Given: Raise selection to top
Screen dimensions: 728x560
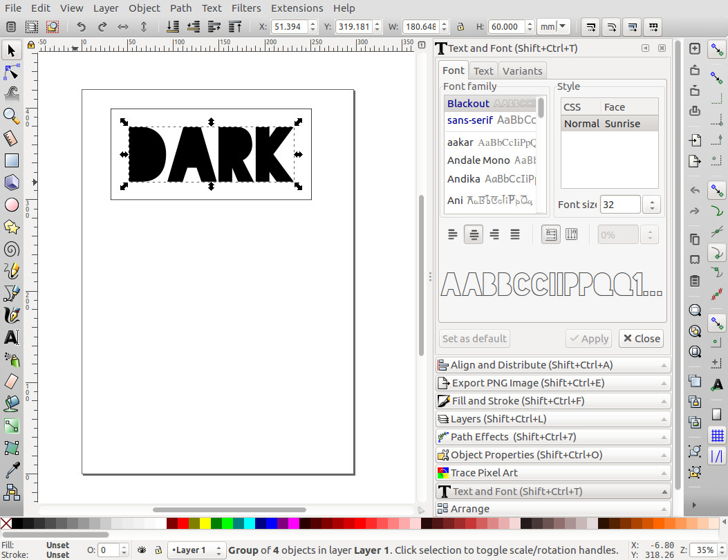Looking at the screenshot, I should (235, 27).
